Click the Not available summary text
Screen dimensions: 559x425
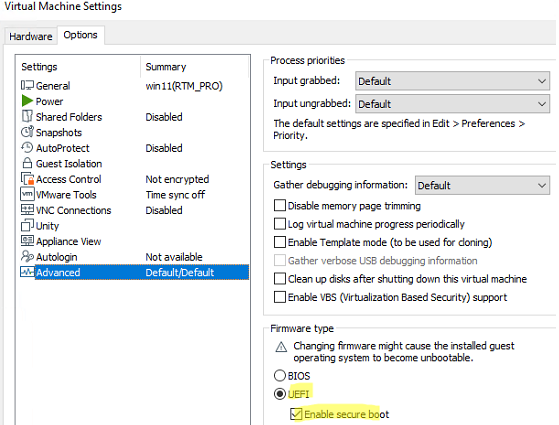pyautogui.click(x=174, y=257)
